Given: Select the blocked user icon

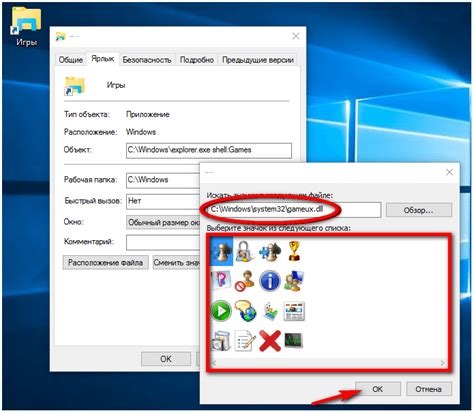Looking at the screenshot, I should (245, 281).
